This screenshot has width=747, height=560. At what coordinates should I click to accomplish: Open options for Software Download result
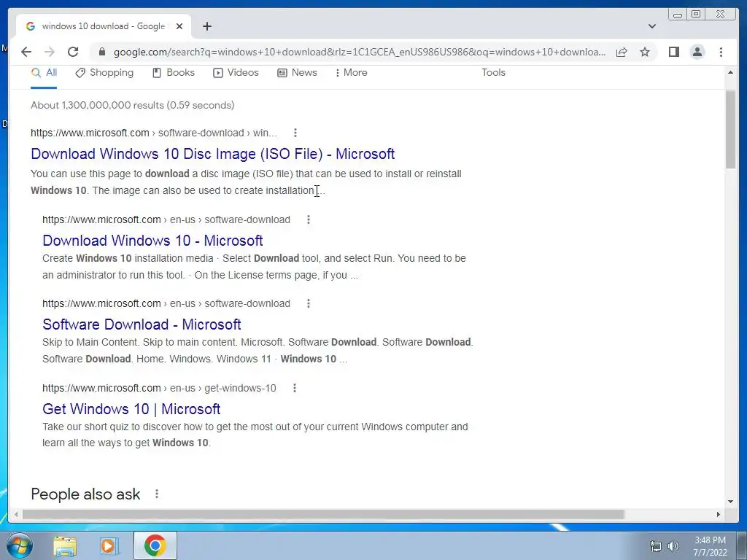[309, 303]
